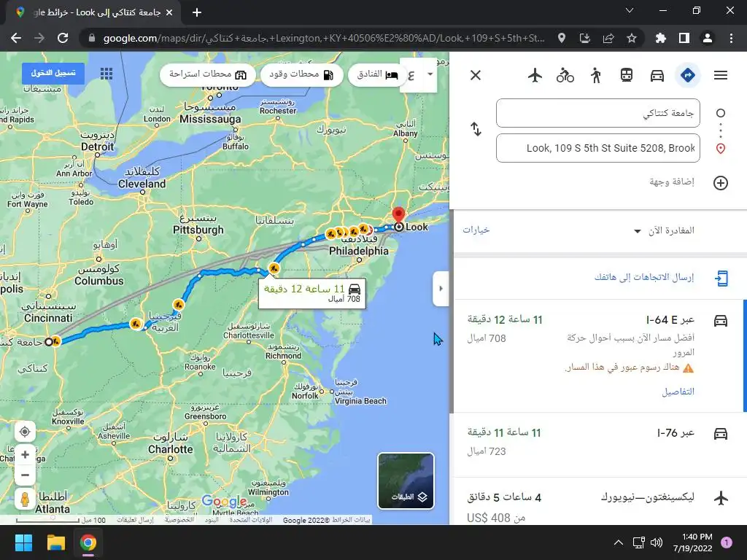Click the starting point field University of Kentucky
The width and height of the screenshot is (747, 560).
click(598, 113)
